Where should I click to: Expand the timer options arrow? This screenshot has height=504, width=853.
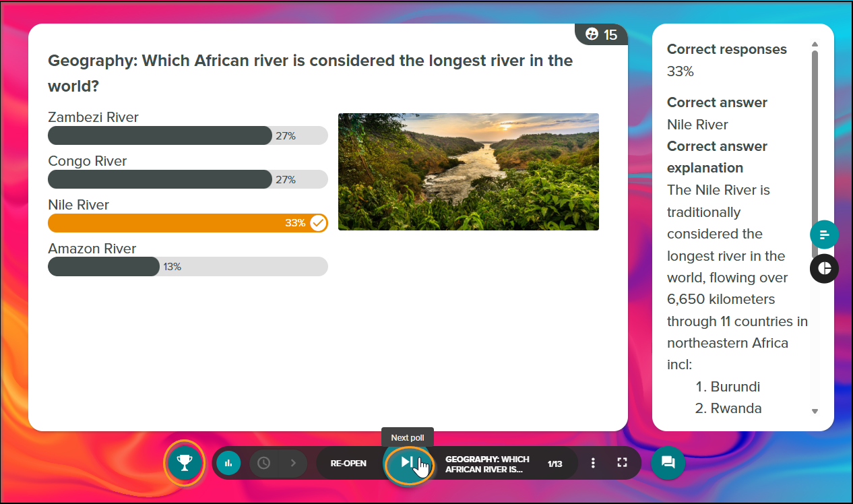pos(293,463)
